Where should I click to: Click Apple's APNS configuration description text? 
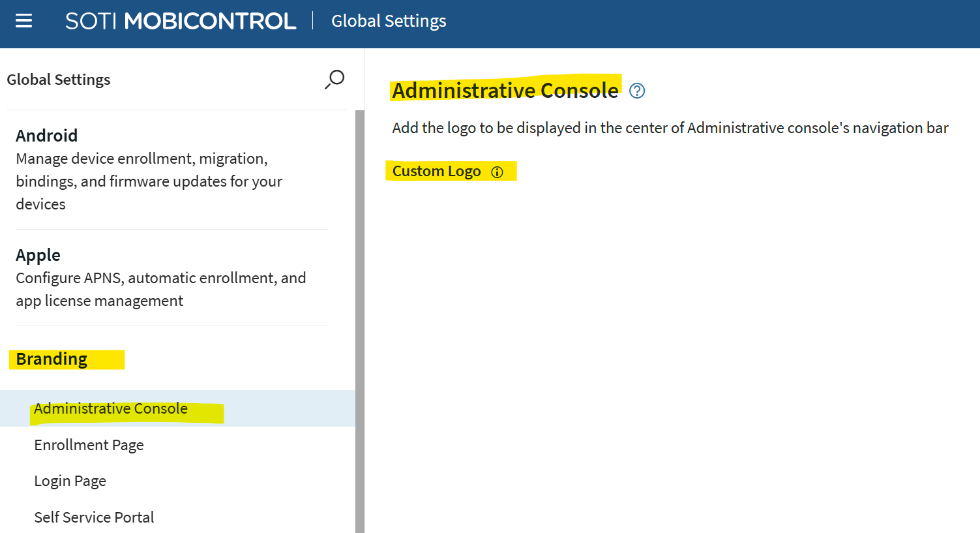click(x=160, y=289)
